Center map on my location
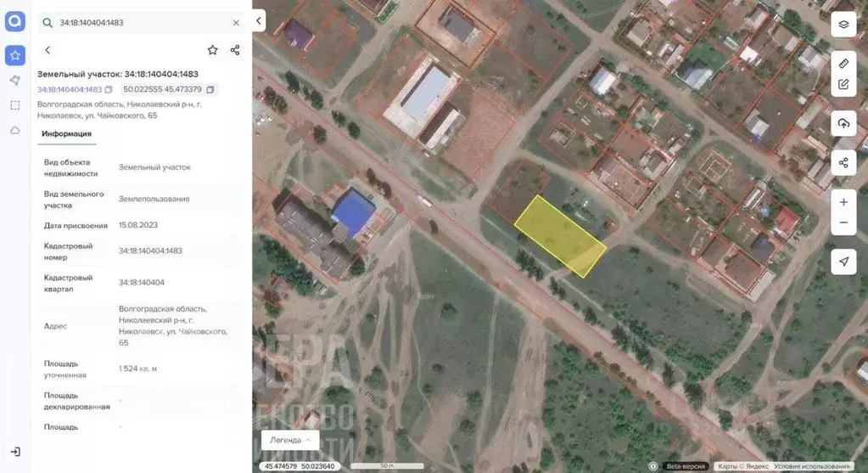 click(x=843, y=262)
